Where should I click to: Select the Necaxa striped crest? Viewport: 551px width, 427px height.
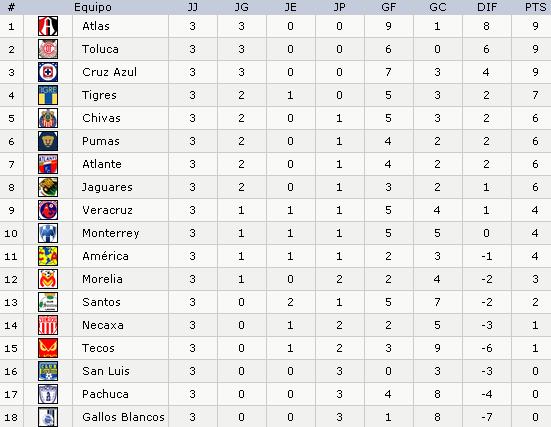48,325
